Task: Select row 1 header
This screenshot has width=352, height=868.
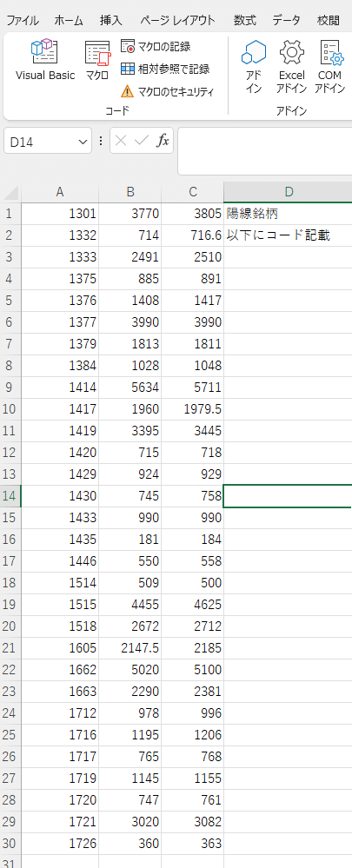Action: [x=11, y=213]
